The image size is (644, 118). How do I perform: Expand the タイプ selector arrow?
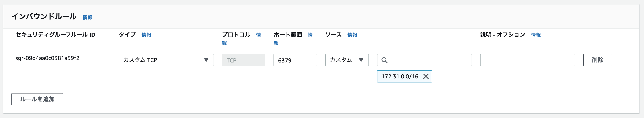207,60
